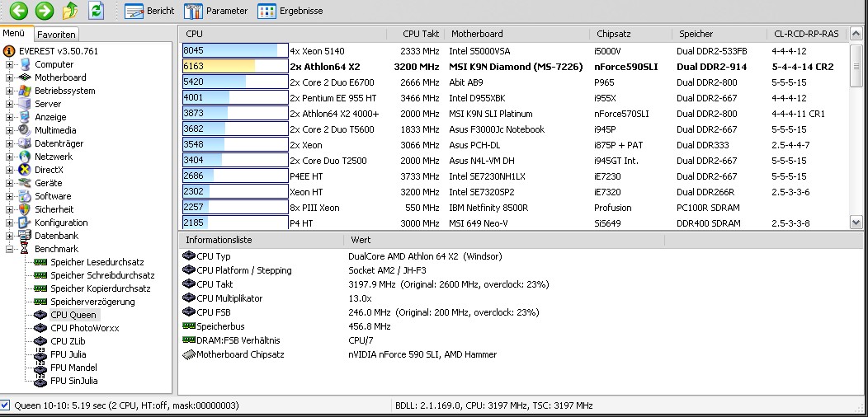
Task: Expand the Software tree node
Action: point(9,196)
